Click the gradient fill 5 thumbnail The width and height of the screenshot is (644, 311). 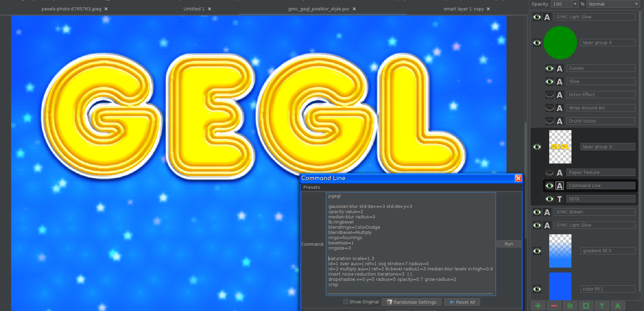[x=560, y=251]
